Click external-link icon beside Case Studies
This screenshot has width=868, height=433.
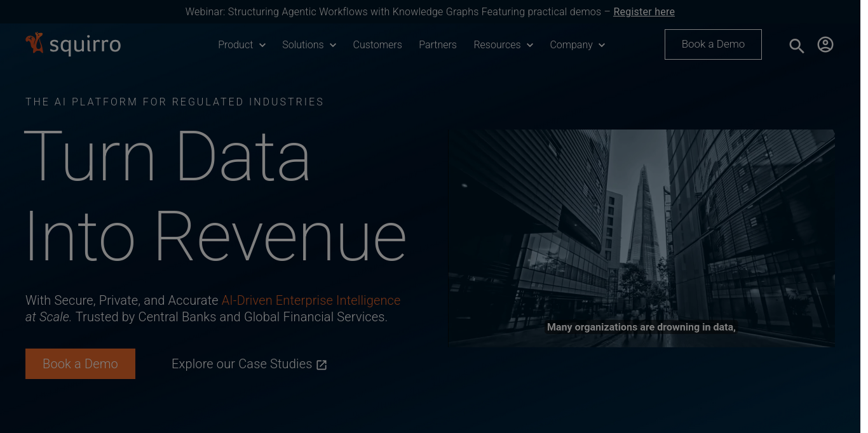coord(322,365)
